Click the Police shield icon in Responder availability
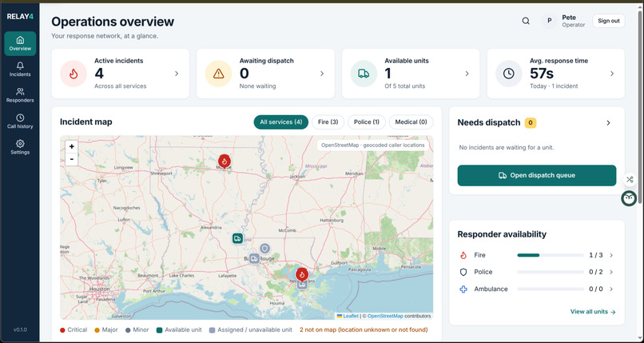 (x=463, y=272)
